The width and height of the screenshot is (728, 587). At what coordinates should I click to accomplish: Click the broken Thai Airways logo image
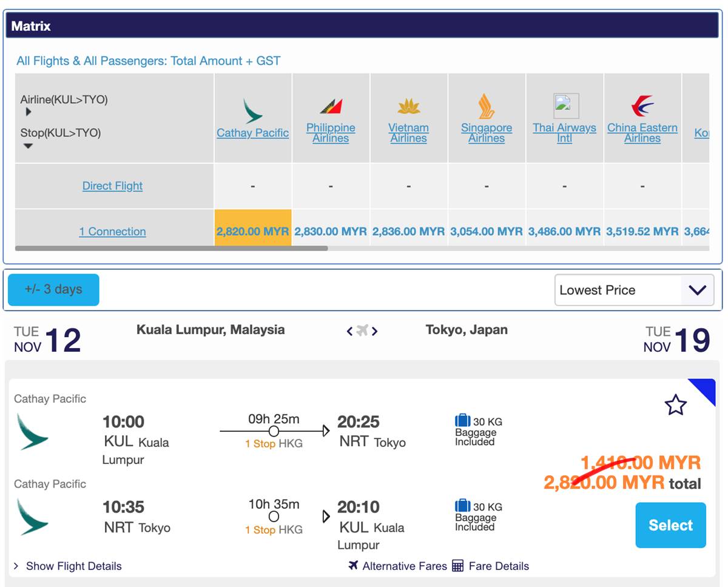566,106
